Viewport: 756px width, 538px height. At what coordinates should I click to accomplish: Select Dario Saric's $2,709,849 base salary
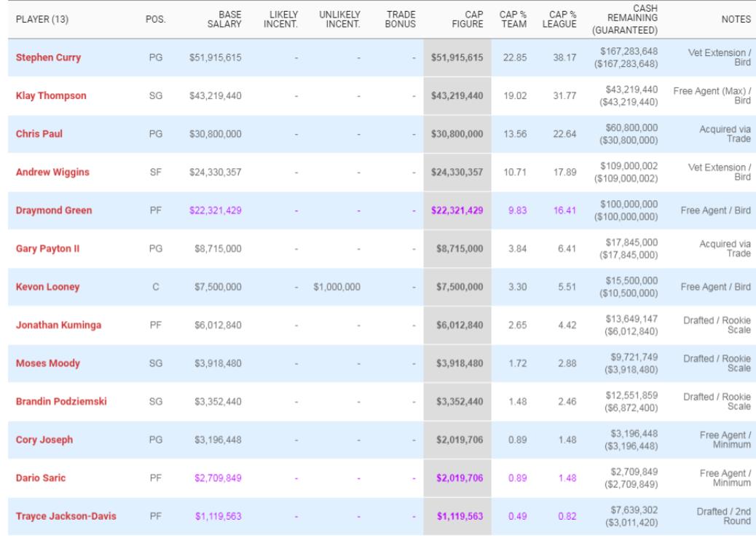pos(218,478)
